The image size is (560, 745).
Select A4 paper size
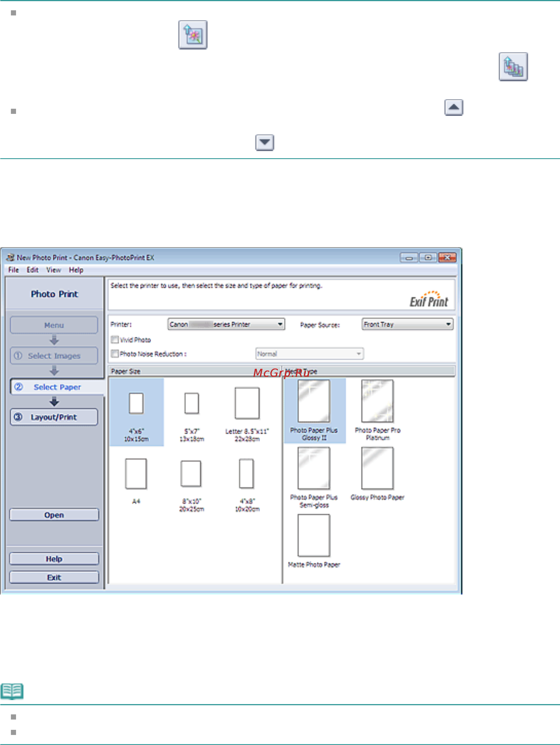[x=136, y=481]
